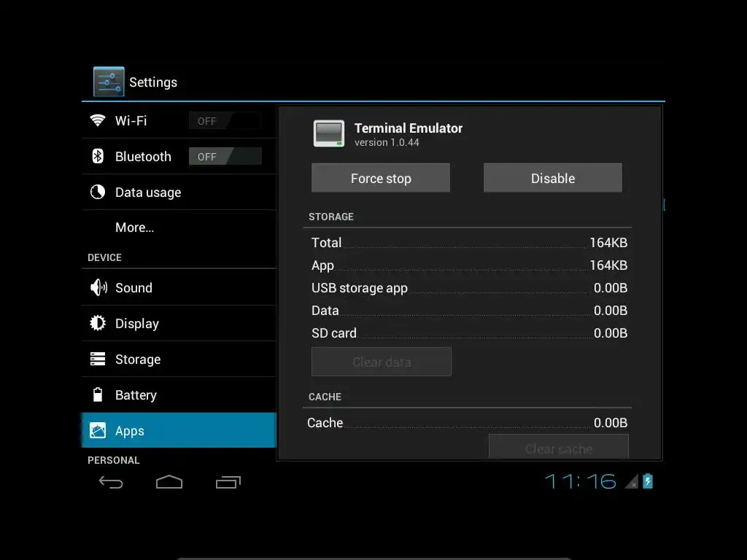Image resolution: width=747 pixels, height=560 pixels.
Task: Click the Bluetooth icon
Action: pyautogui.click(x=98, y=156)
